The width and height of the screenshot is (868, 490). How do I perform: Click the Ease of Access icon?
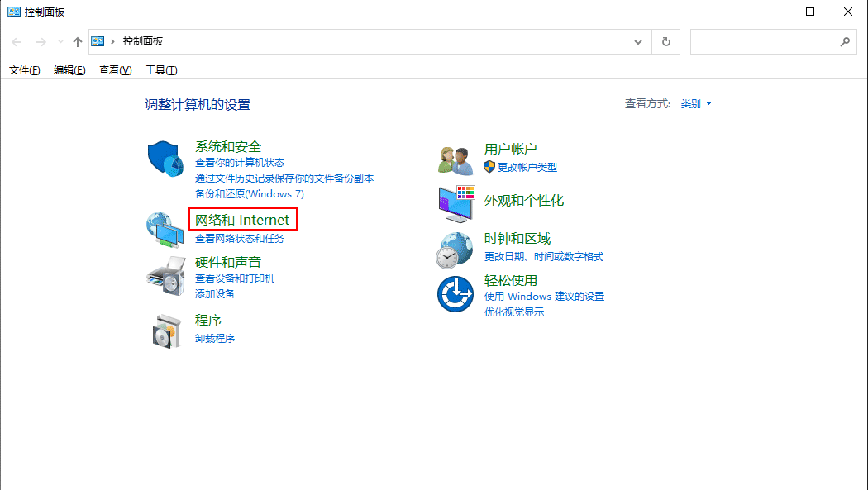click(455, 294)
